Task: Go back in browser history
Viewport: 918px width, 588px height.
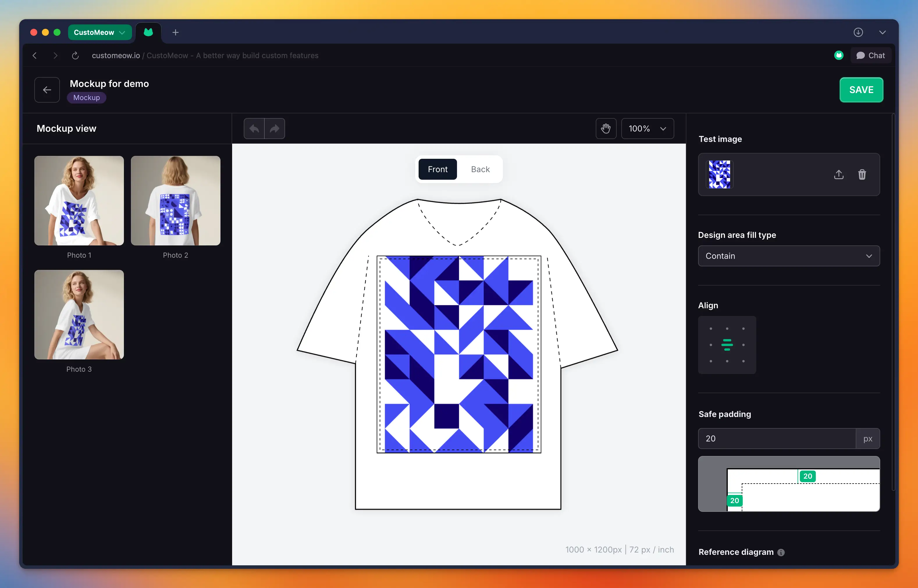Action: [x=35, y=55]
